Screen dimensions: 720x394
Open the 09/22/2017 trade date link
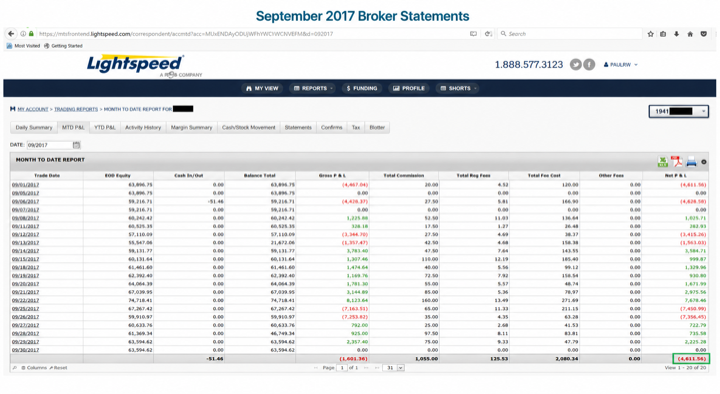coord(25,301)
